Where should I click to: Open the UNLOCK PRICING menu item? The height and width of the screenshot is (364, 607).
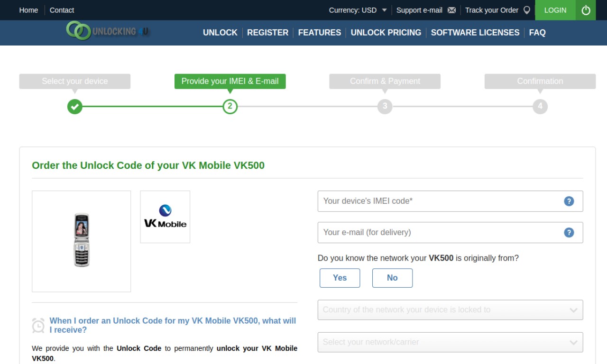coord(386,32)
